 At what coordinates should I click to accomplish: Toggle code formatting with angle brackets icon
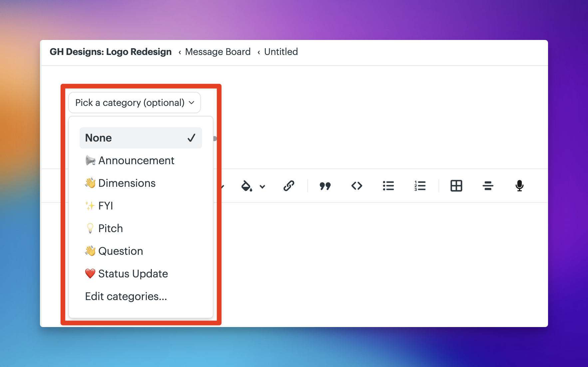point(357,186)
